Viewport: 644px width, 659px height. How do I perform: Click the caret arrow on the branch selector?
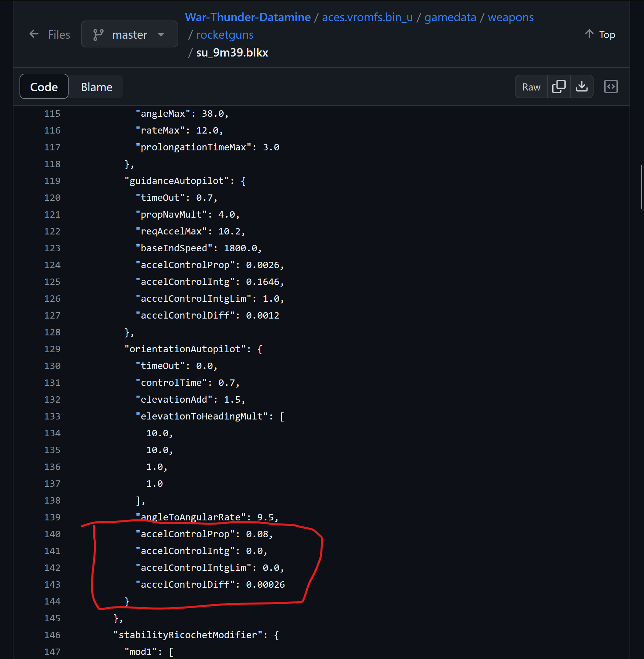[x=161, y=35]
